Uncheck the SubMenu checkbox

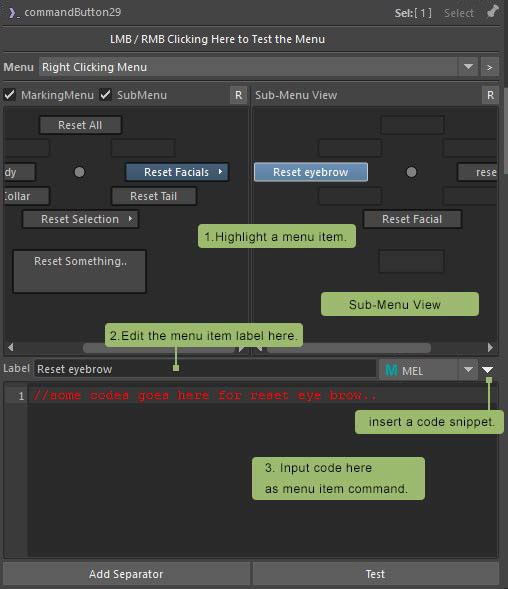[x=106, y=95]
